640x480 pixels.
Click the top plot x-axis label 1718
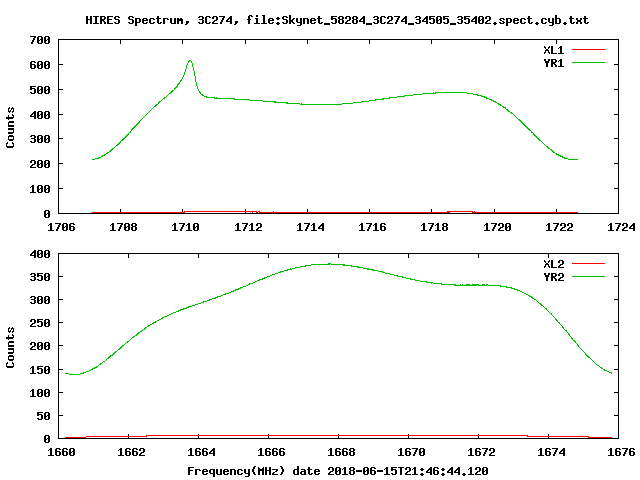pyautogui.click(x=434, y=227)
